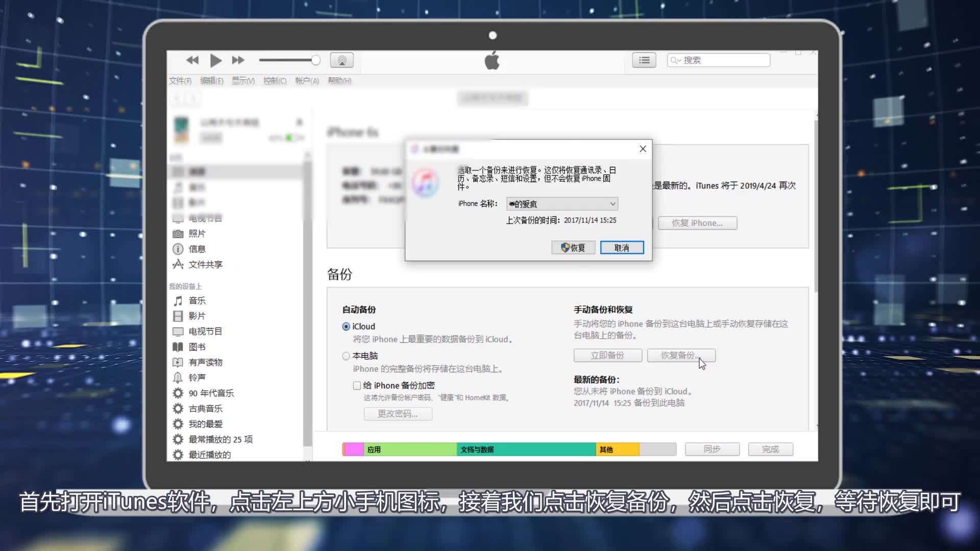Click the rewind previous track icon
This screenshot has height=551, width=980.
click(192, 60)
